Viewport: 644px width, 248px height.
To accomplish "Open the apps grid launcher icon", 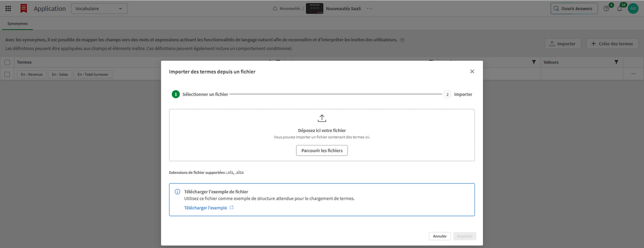I will 8,9.
